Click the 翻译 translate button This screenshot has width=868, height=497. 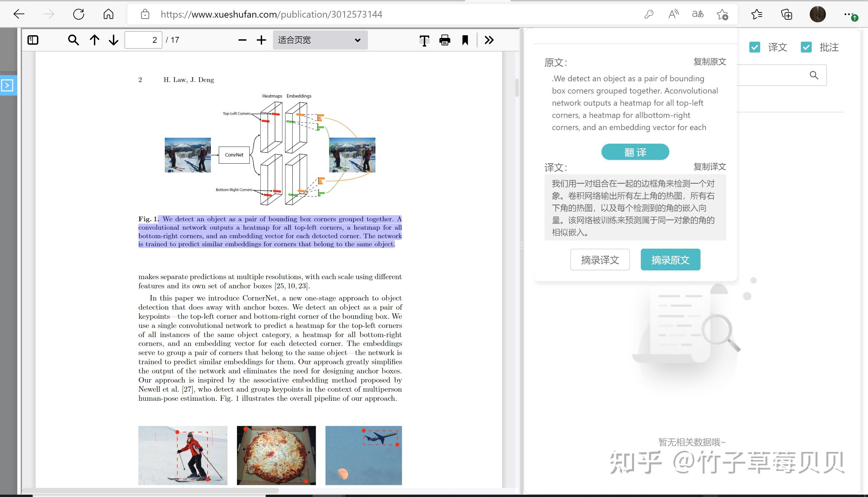coord(635,151)
